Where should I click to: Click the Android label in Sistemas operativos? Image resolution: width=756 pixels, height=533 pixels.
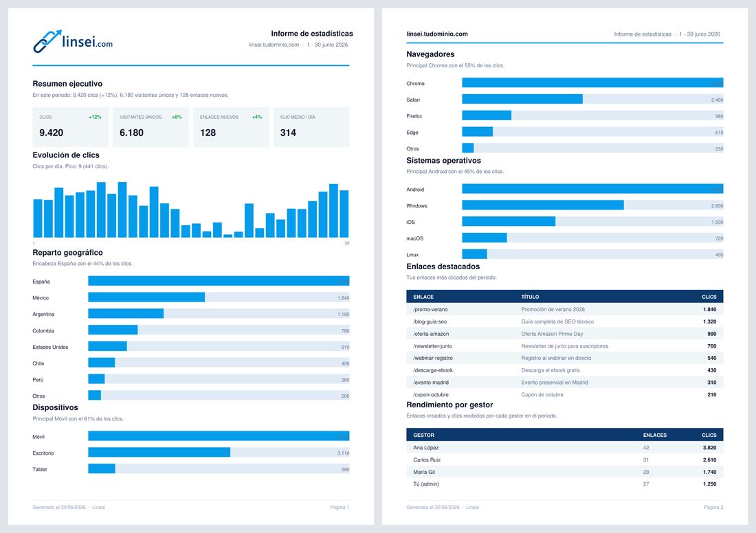(x=416, y=190)
